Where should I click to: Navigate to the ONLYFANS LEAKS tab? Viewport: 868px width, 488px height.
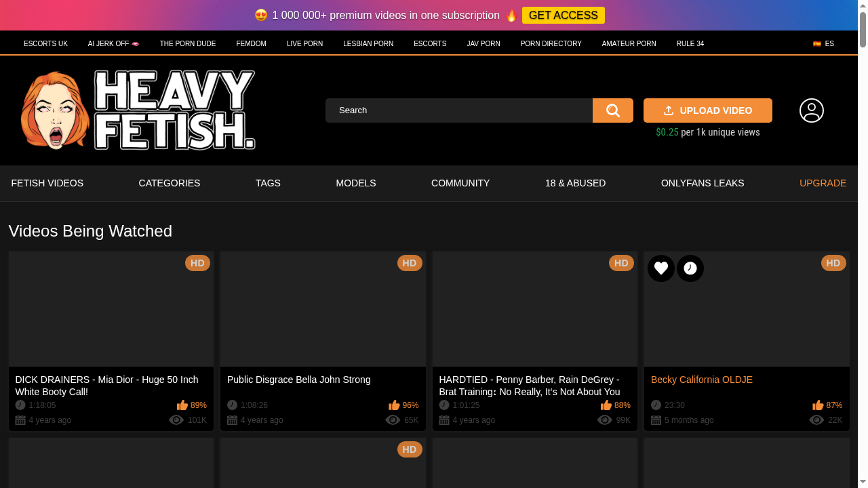[703, 183]
